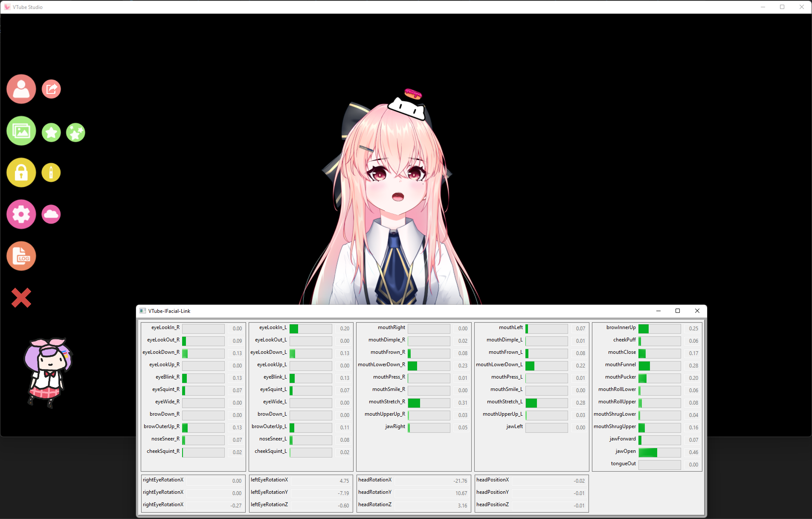Toggle the yellow lock icon

(21, 172)
